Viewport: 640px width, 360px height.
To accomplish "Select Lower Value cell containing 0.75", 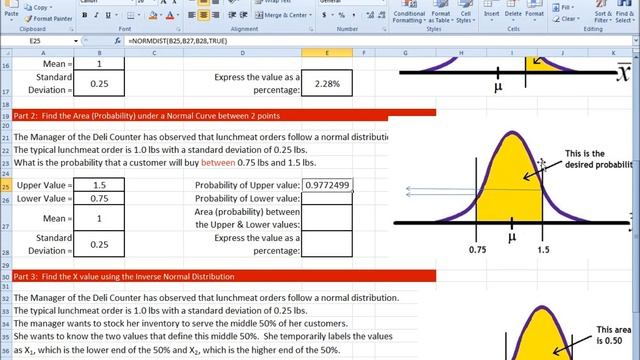I will (99, 198).
